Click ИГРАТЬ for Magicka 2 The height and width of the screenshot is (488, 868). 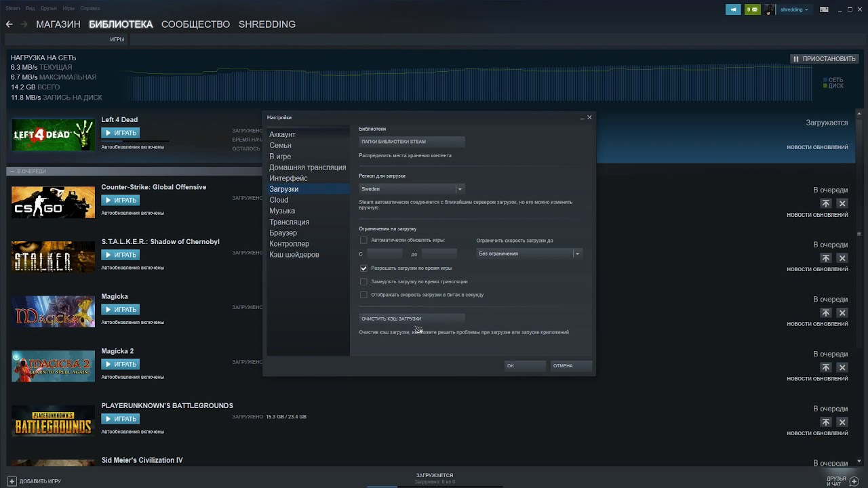[120, 364]
